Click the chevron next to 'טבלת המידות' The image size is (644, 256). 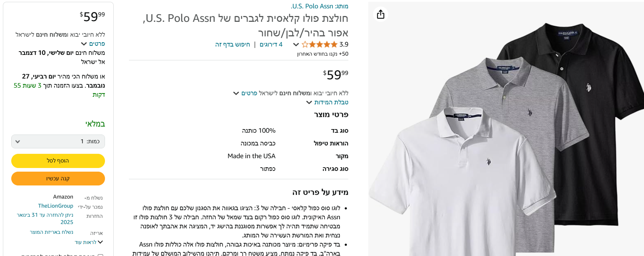point(309,103)
